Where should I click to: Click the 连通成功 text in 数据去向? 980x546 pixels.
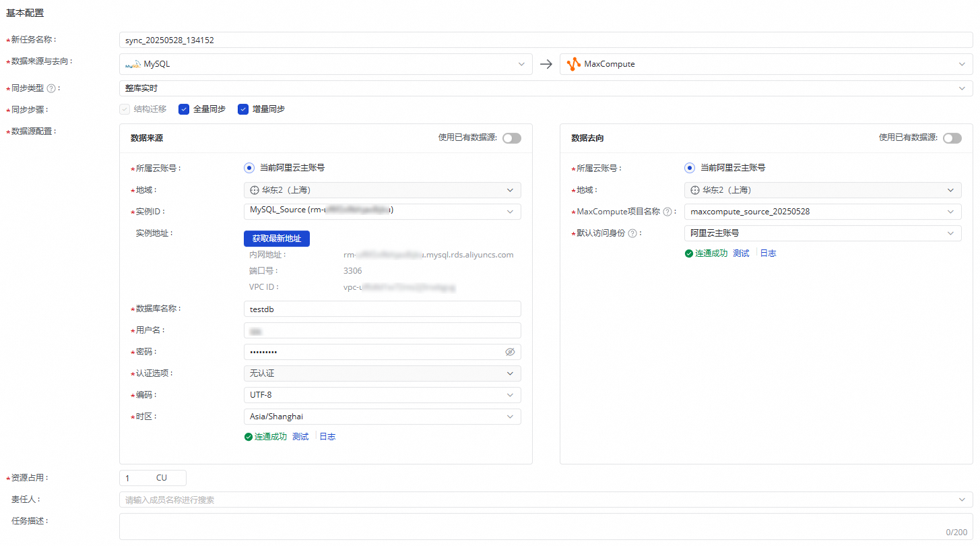pos(711,253)
